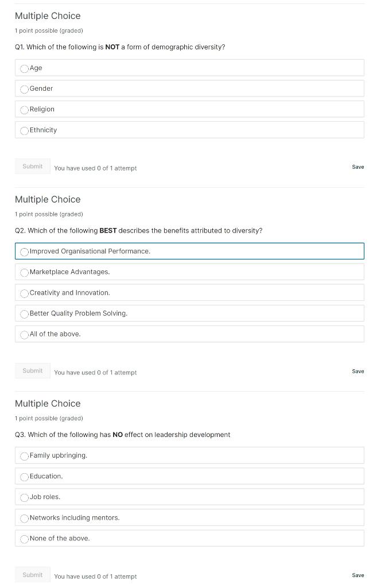Pick "Job roles" for Q3
Screen dimensions: 381x588
pyautogui.click(x=24, y=497)
